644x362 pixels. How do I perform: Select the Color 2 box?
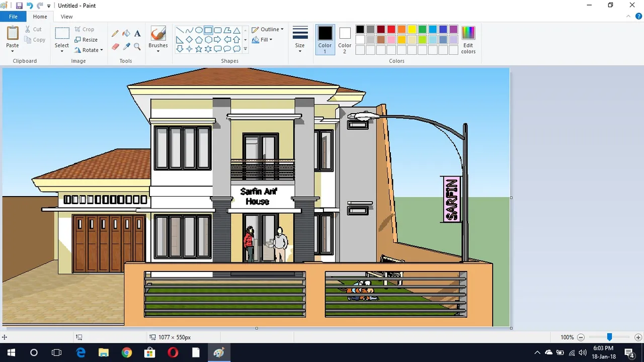pos(345,40)
